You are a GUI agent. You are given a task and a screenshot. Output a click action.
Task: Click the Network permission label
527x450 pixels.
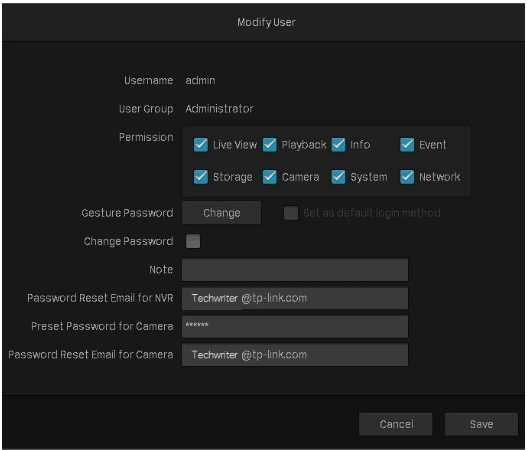(440, 177)
